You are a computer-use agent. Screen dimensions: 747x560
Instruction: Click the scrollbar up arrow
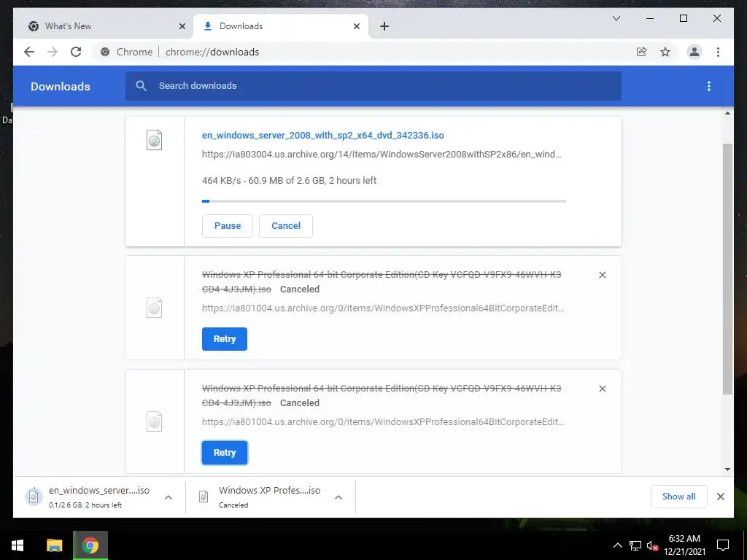click(727, 113)
